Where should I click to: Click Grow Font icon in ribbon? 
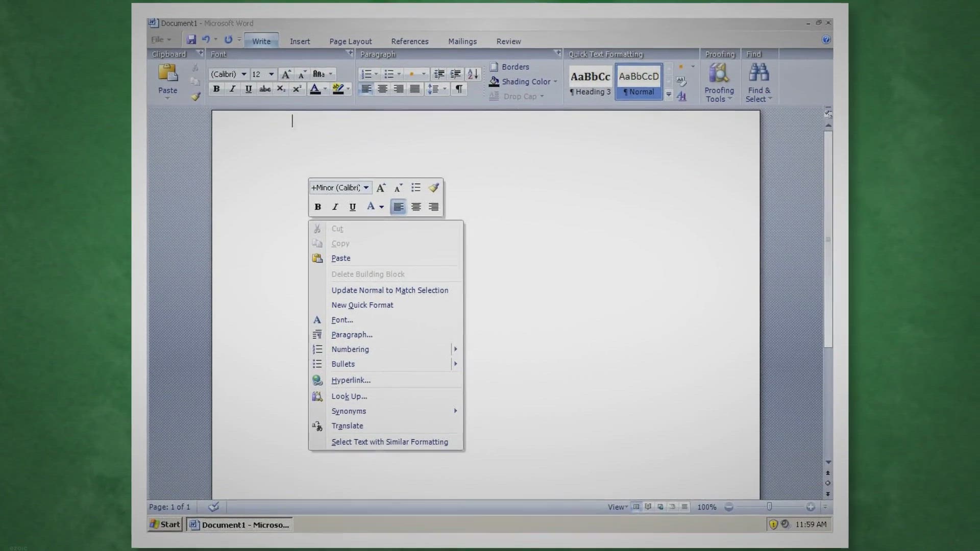point(286,74)
